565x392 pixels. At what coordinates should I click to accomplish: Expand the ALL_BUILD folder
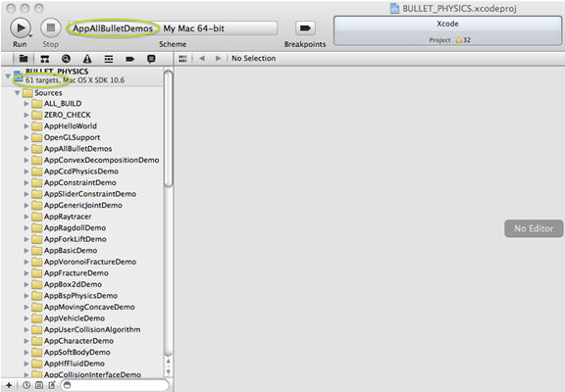[x=26, y=104]
